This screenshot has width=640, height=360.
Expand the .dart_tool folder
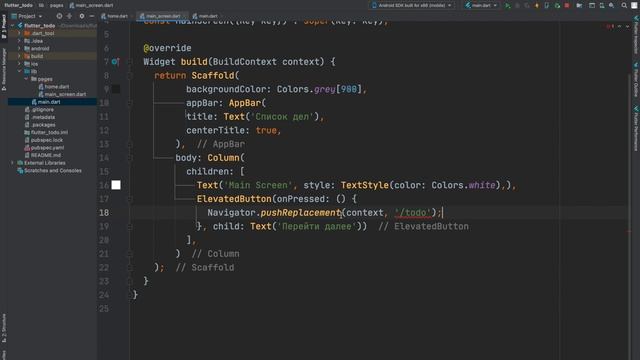pyautogui.click(x=19, y=33)
